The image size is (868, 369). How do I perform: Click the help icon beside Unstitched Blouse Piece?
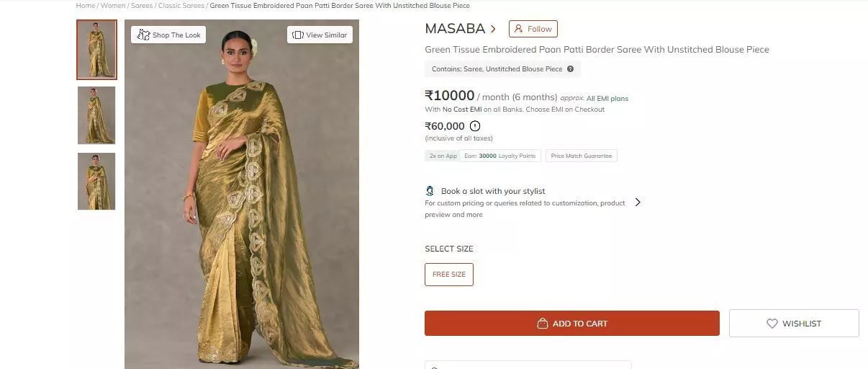[571, 69]
